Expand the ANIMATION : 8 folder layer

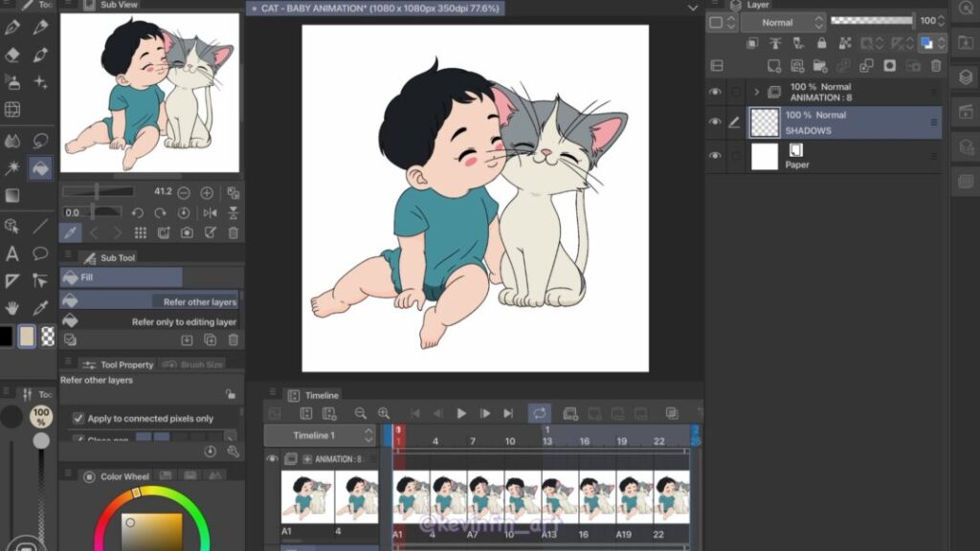756,92
